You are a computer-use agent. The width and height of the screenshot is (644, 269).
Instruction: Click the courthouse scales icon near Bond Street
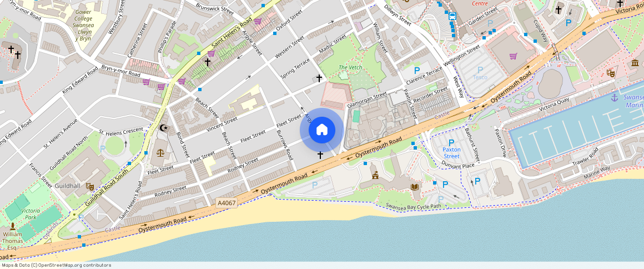[x=160, y=153]
